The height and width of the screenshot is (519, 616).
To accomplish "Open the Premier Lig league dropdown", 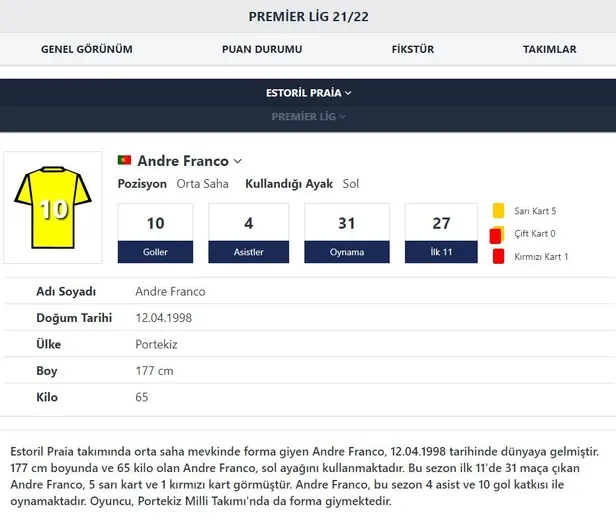I will 308,117.
